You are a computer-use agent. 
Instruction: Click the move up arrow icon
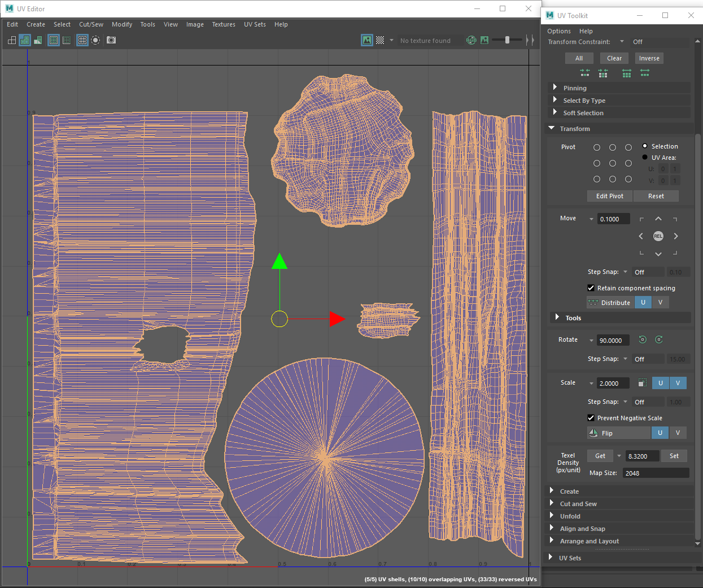tap(658, 219)
